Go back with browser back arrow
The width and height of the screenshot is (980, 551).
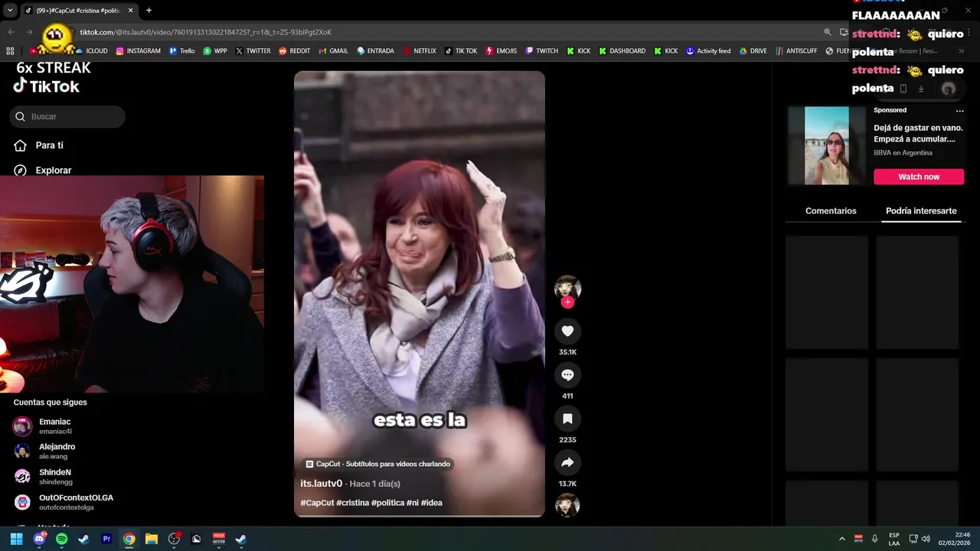click(x=11, y=32)
